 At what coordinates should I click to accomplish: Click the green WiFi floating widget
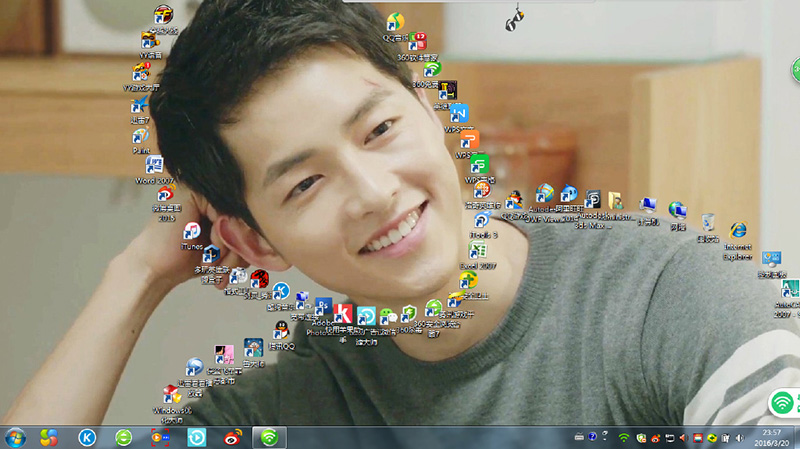tap(783, 403)
